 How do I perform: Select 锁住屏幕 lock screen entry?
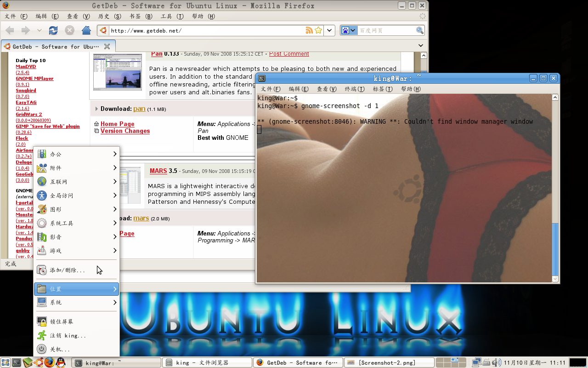click(x=77, y=322)
